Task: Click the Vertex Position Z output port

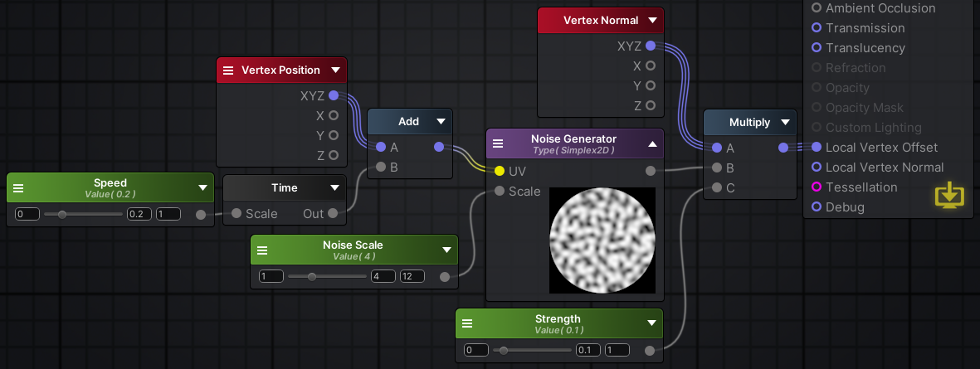Action: [333, 155]
